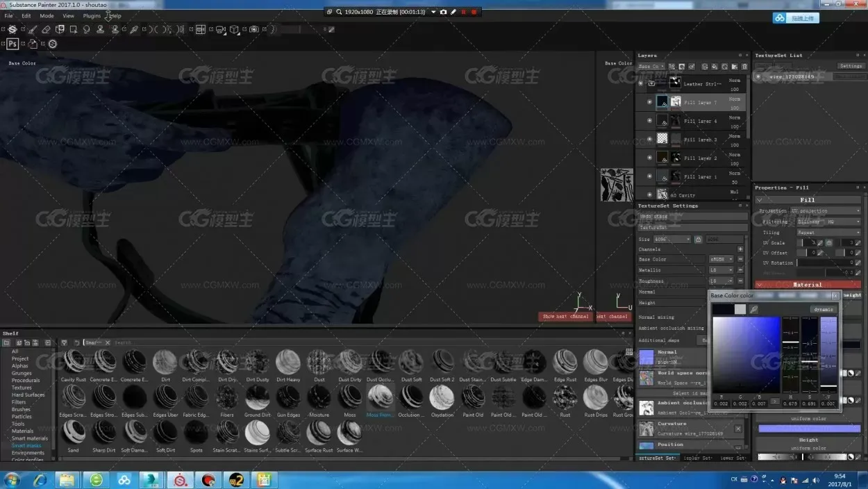Open Internet Explorer from the taskbar
The height and width of the screenshot is (489, 868).
coord(39,480)
